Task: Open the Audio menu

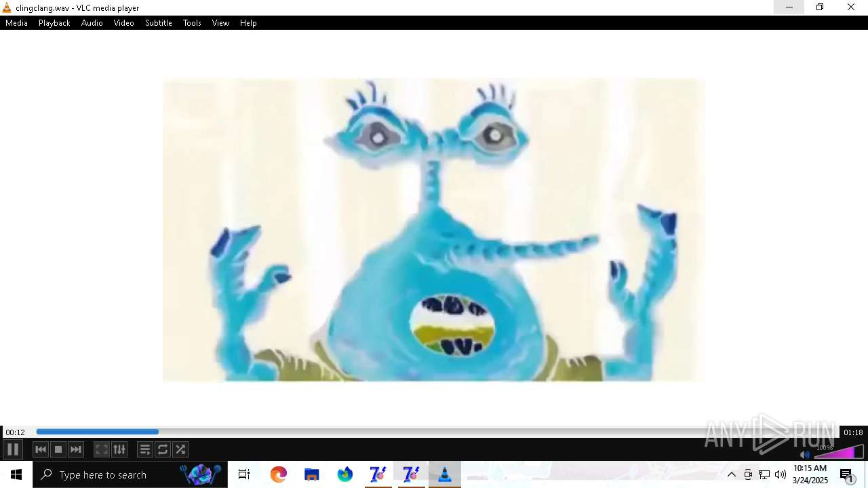Action: [92, 23]
